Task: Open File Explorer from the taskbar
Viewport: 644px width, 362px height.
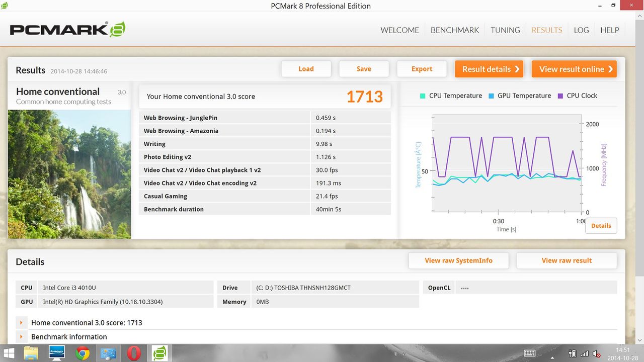Action: [x=31, y=353]
